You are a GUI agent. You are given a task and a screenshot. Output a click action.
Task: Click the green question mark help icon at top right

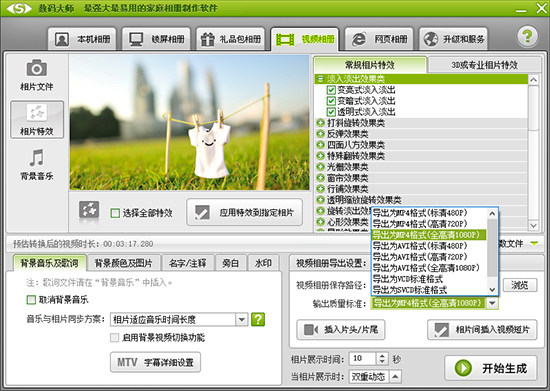pos(527,36)
